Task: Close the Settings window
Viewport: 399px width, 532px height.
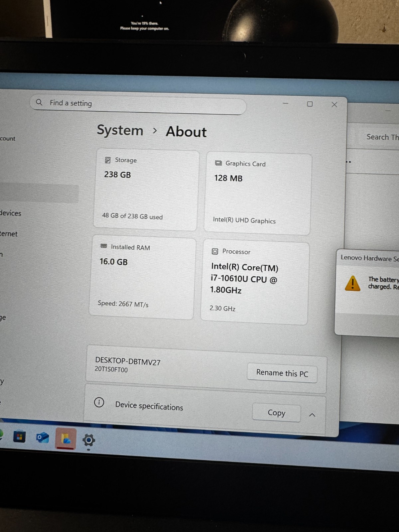Action: pyautogui.click(x=334, y=105)
